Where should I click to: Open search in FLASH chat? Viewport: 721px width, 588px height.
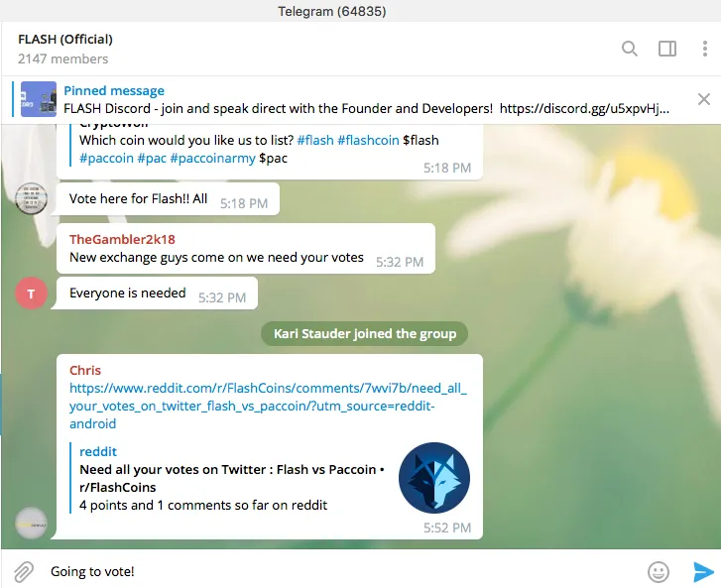[630, 49]
